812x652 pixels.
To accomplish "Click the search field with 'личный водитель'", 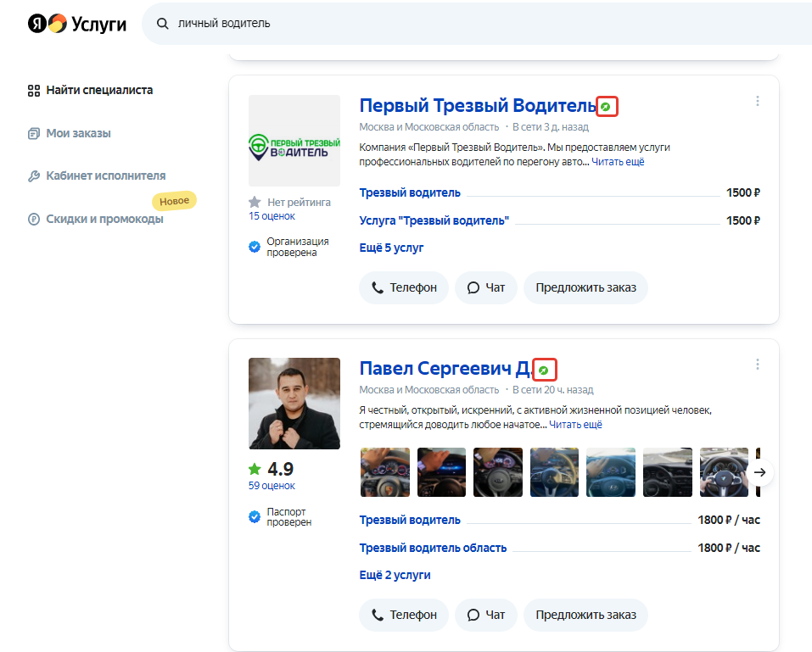I will pyautogui.click(x=477, y=24).
